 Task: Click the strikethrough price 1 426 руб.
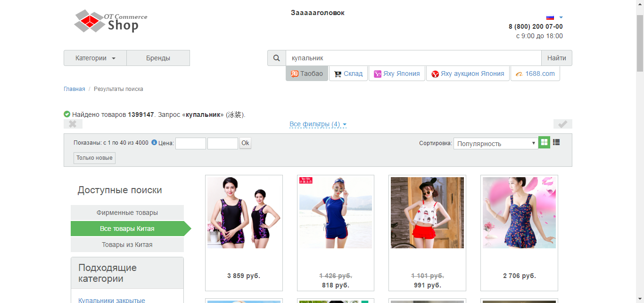tap(336, 276)
